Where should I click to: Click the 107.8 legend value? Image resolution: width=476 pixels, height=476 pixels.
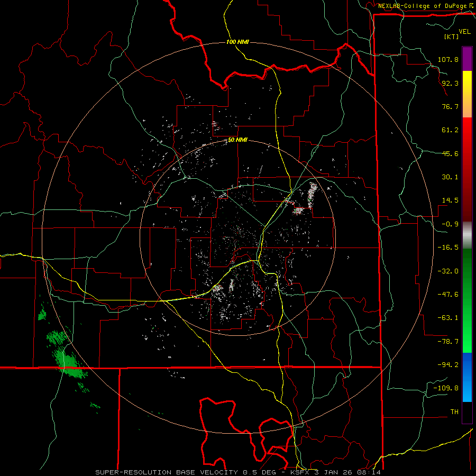click(x=448, y=59)
